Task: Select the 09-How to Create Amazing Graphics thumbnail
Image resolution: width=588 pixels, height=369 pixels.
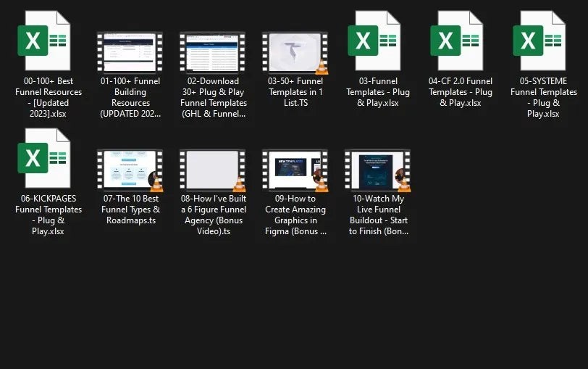Action: click(x=294, y=170)
